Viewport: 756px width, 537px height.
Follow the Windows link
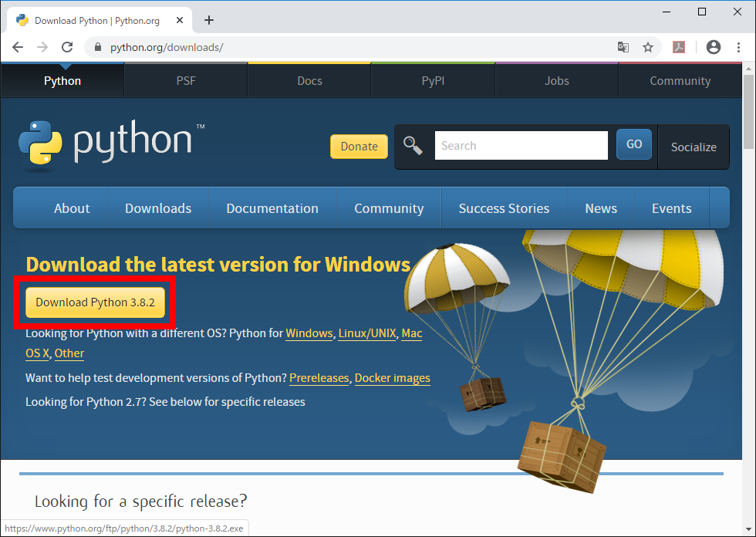click(309, 333)
